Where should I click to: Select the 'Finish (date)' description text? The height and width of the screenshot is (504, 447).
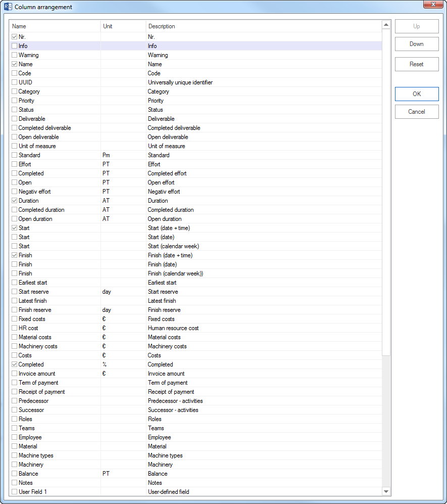coord(163,264)
